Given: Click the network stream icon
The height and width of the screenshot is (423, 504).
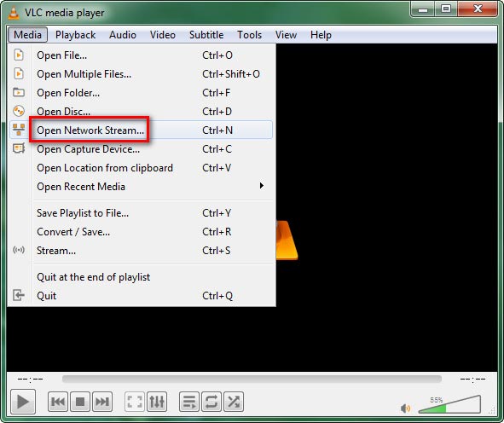Looking at the screenshot, I should (x=19, y=130).
